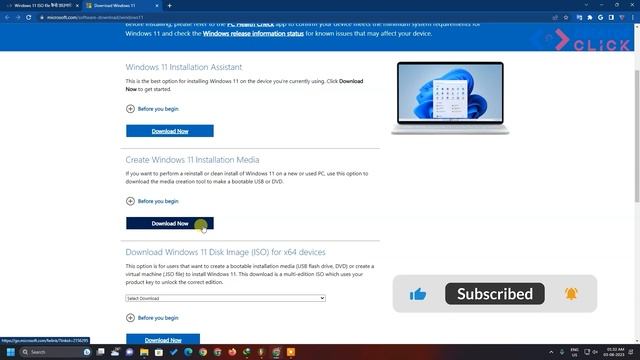Toggle the browser side panel icon

point(611,18)
